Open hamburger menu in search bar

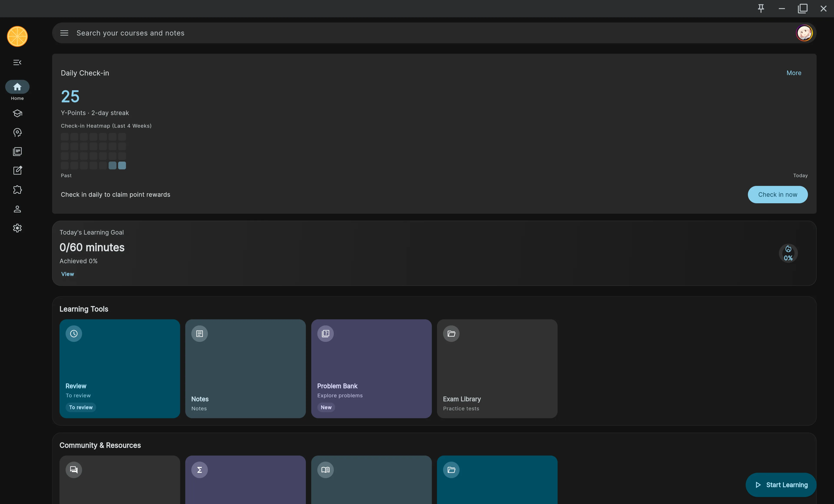tap(64, 33)
